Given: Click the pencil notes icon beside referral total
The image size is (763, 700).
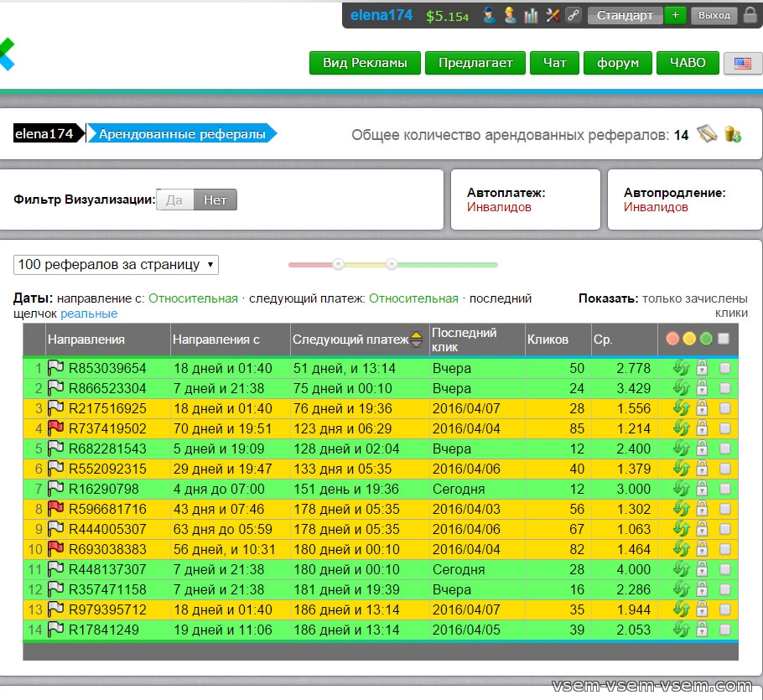Looking at the screenshot, I should (x=707, y=134).
